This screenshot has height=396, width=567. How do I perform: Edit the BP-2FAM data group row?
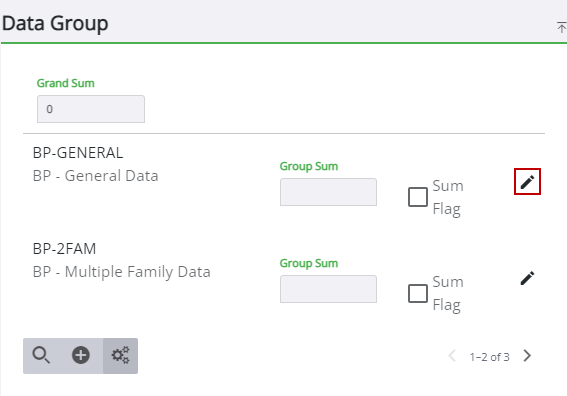[527, 278]
